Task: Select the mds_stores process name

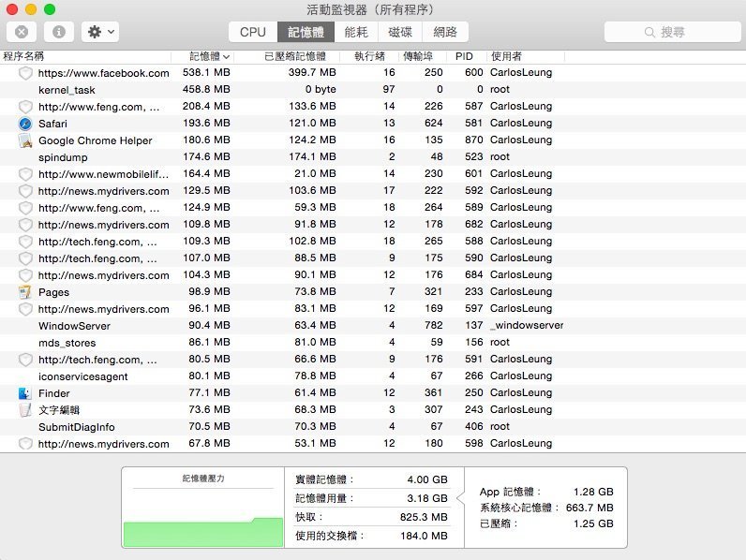Action: (67, 343)
